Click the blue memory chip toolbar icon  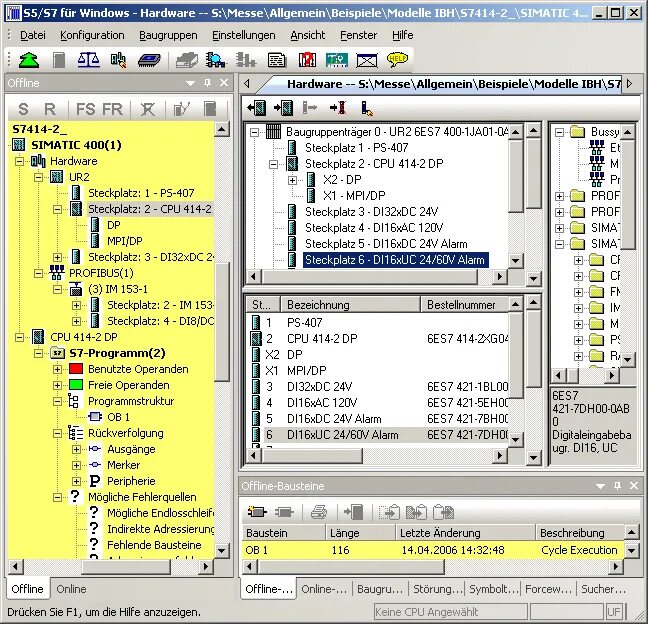tap(149, 60)
